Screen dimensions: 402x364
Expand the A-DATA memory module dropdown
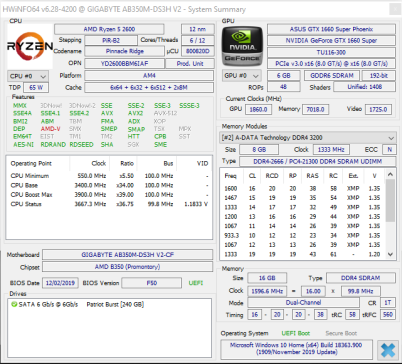[x=308, y=138]
